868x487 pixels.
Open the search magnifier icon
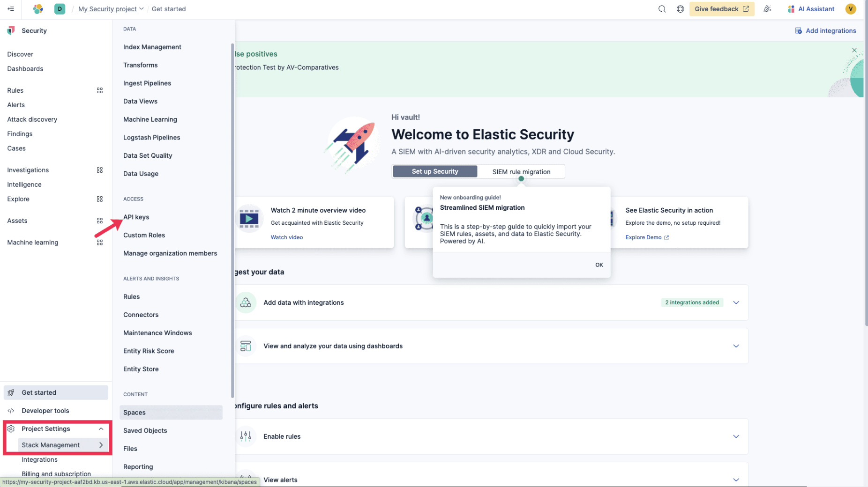pyautogui.click(x=662, y=9)
